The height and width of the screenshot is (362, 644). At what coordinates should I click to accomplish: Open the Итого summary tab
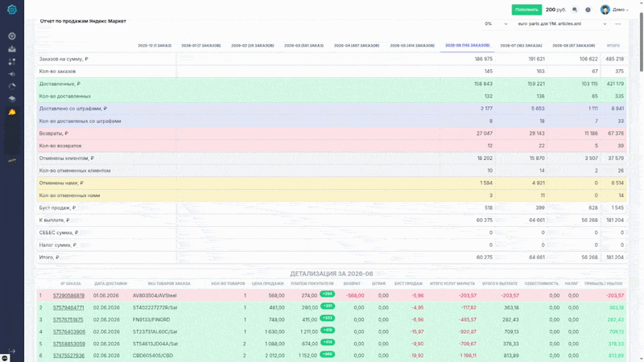pos(613,46)
